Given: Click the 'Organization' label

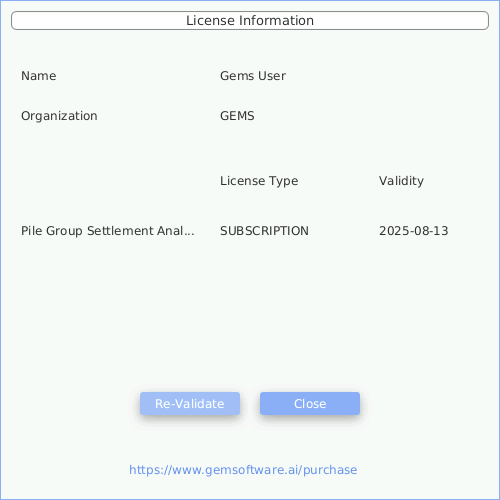Looking at the screenshot, I should point(59,116).
